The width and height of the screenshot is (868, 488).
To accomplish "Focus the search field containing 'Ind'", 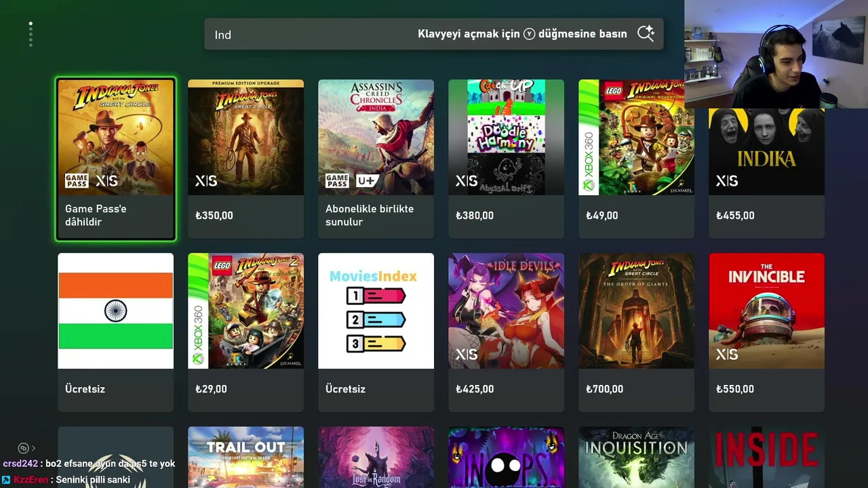I will 434,34.
